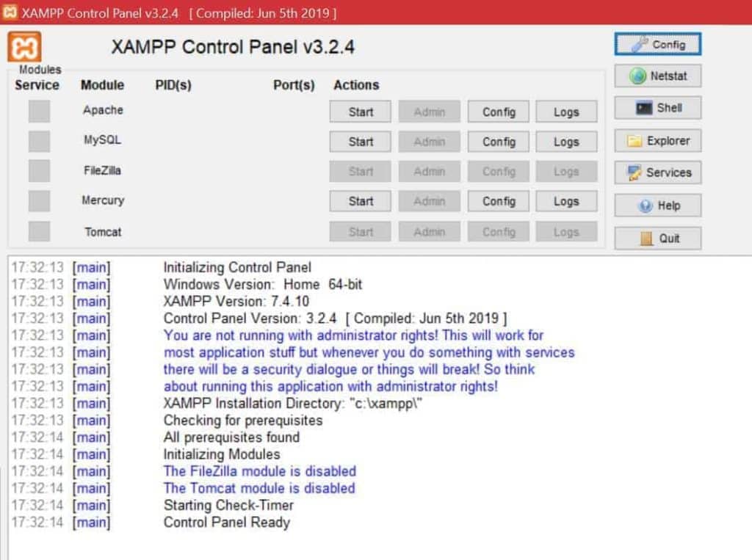View the MySQL Logs
The width and height of the screenshot is (752, 560).
[x=566, y=142]
